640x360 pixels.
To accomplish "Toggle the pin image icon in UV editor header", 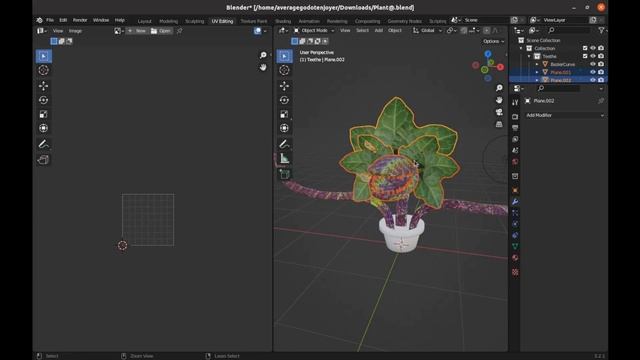I will [179, 31].
